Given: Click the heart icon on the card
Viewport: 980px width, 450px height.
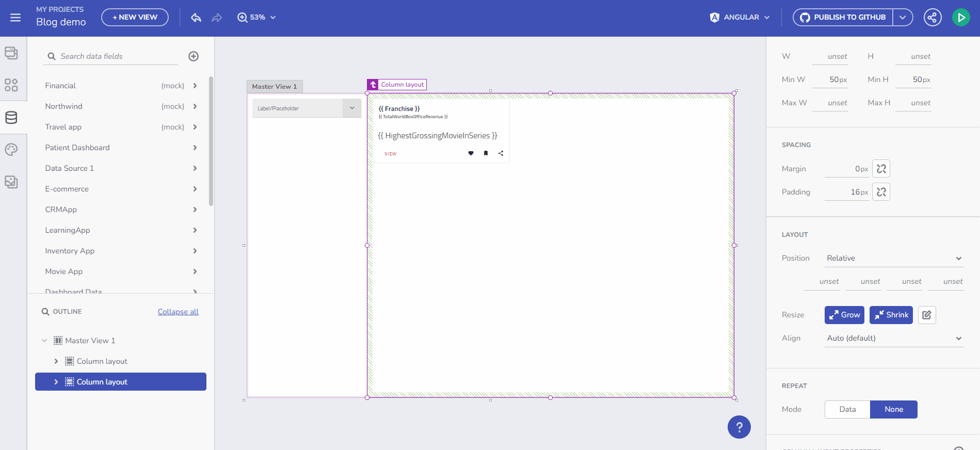Looking at the screenshot, I should [x=471, y=153].
